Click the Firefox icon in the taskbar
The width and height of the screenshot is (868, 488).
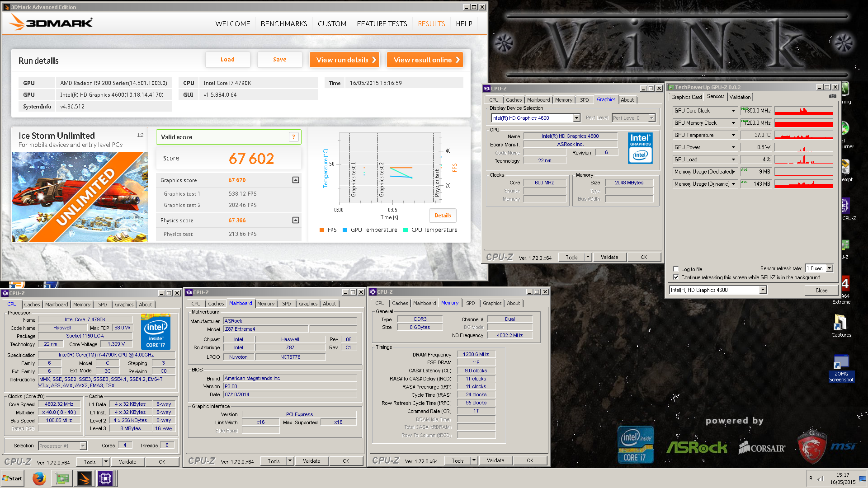coord(39,478)
